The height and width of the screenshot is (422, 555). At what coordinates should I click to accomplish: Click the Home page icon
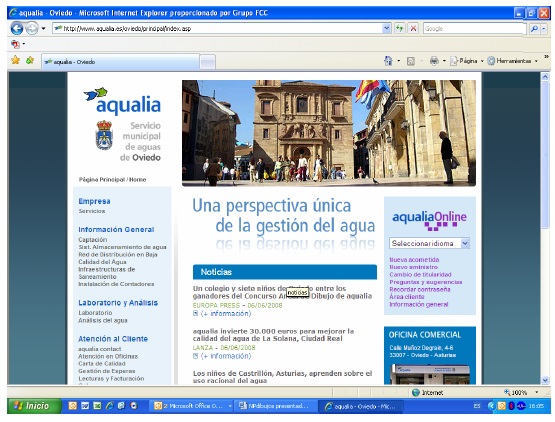point(388,61)
